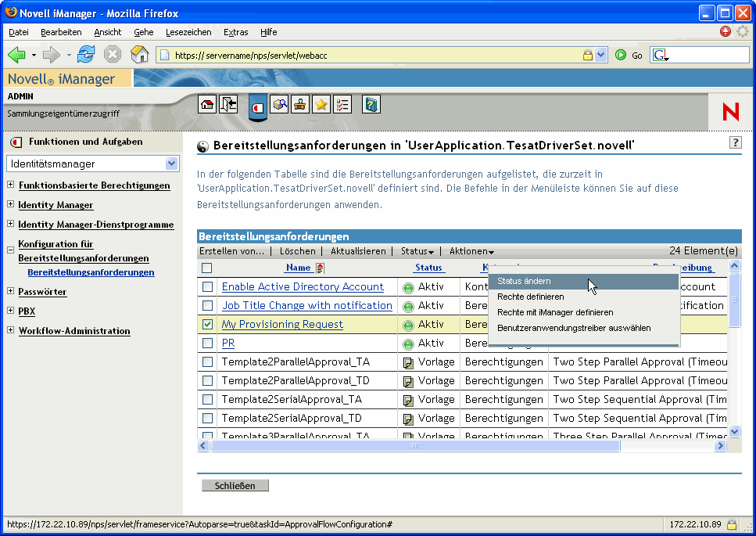Reload the page with refresh icon

pyautogui.click(x=86, y=55)
